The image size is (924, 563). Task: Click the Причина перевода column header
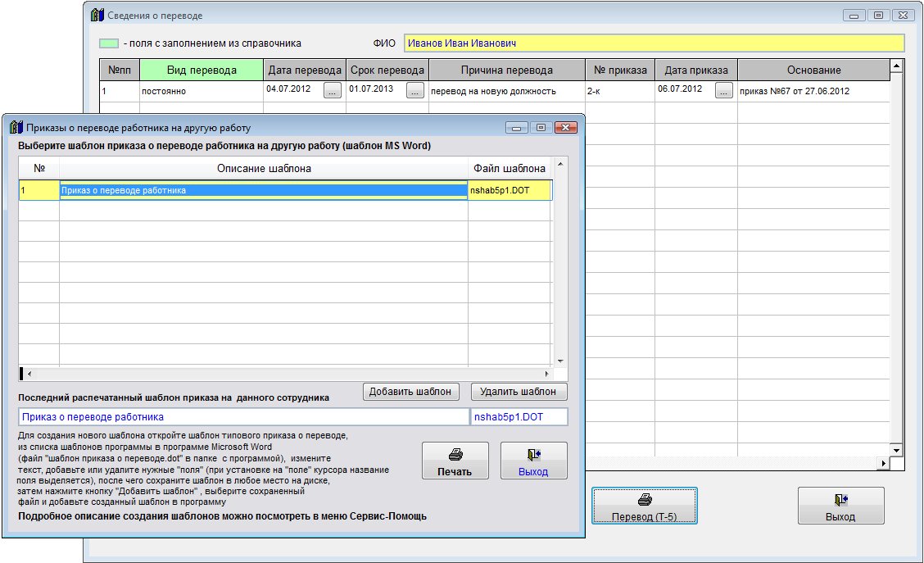[x=507, y=70]
